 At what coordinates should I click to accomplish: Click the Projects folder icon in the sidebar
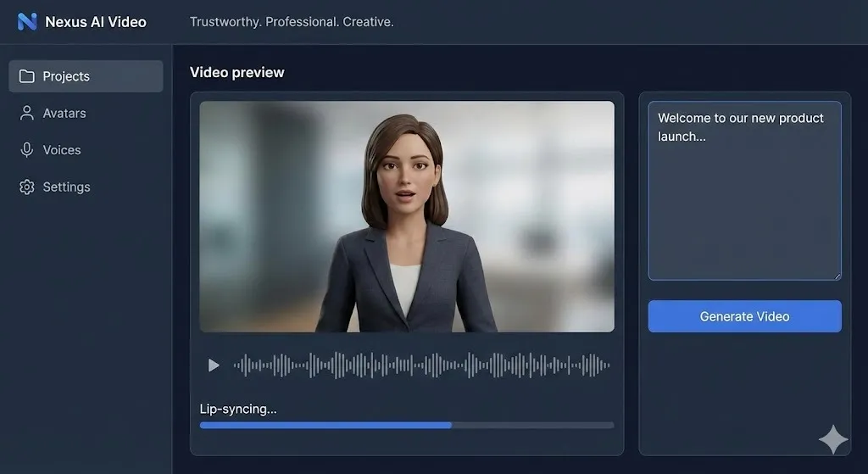tap(26, 75)
